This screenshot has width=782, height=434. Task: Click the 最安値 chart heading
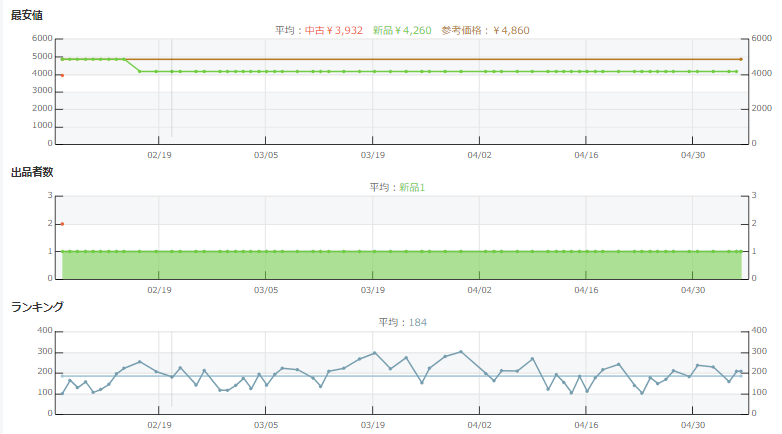tap(27, 15)
